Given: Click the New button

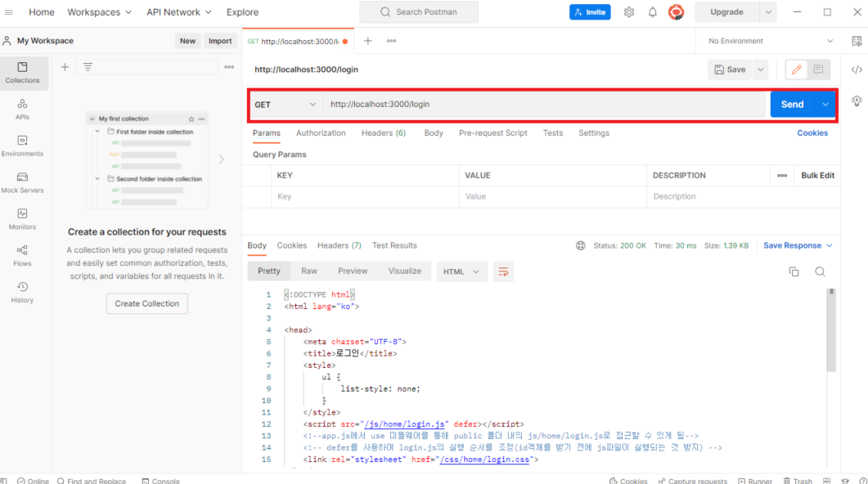Looking at the screenshot, I should tap(187, 41).
